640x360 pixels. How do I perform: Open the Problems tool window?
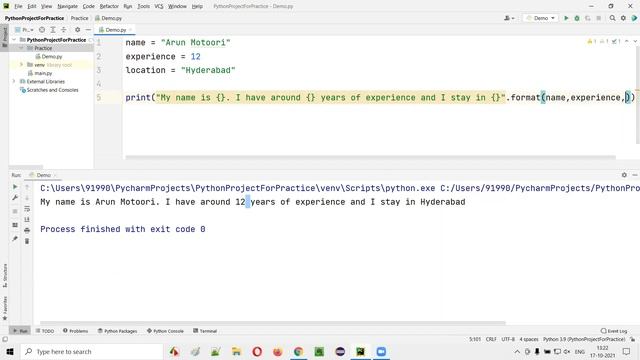pyautogui.click(x=75, y=331)
